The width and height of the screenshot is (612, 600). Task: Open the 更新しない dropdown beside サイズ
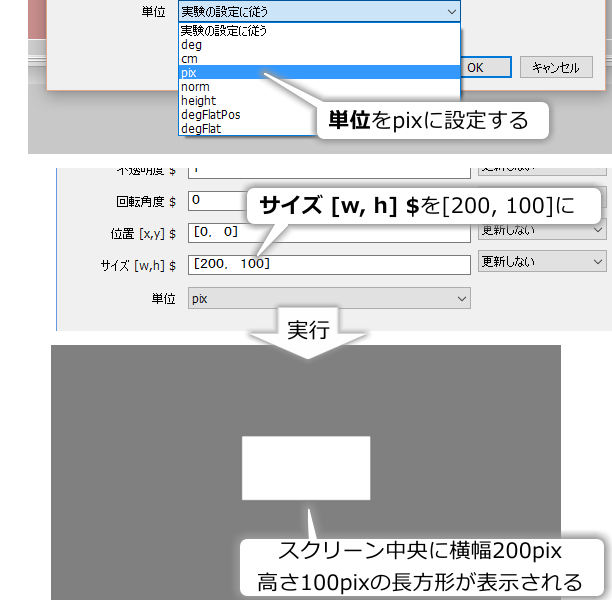tap(542, 261)
